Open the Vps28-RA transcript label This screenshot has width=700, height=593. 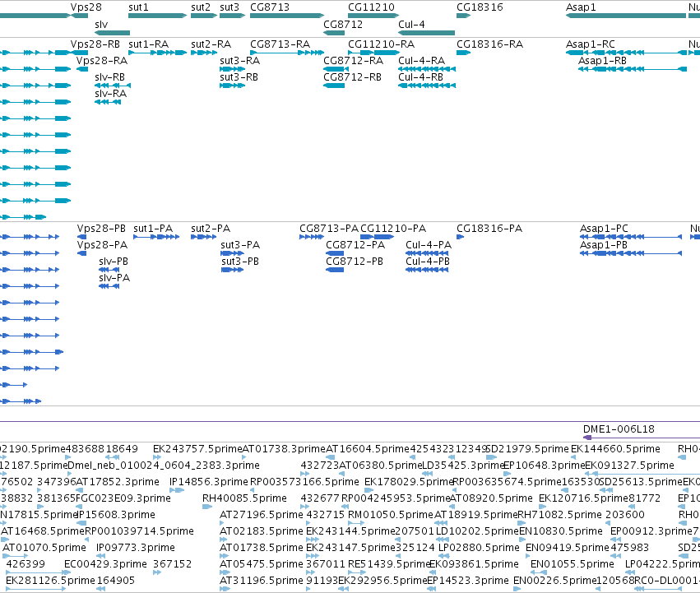[102, 61]
